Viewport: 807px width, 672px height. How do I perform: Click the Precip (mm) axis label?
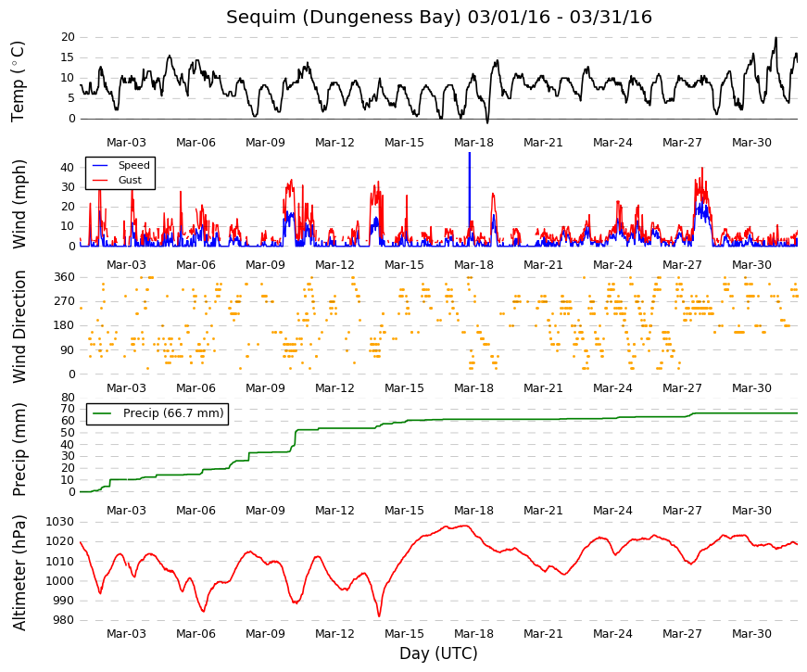click(19, 450)
